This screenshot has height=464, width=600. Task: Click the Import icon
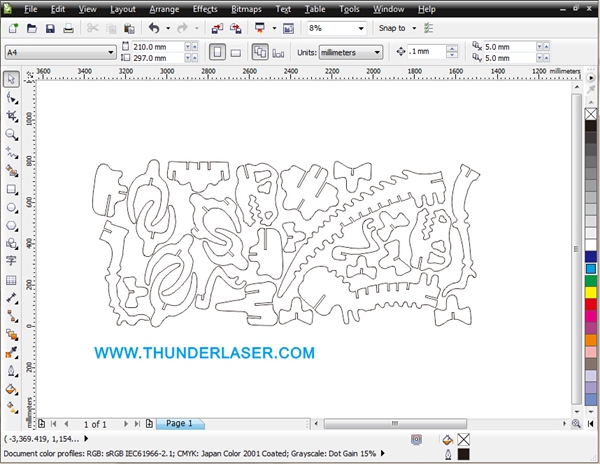(x=217, y=28)
